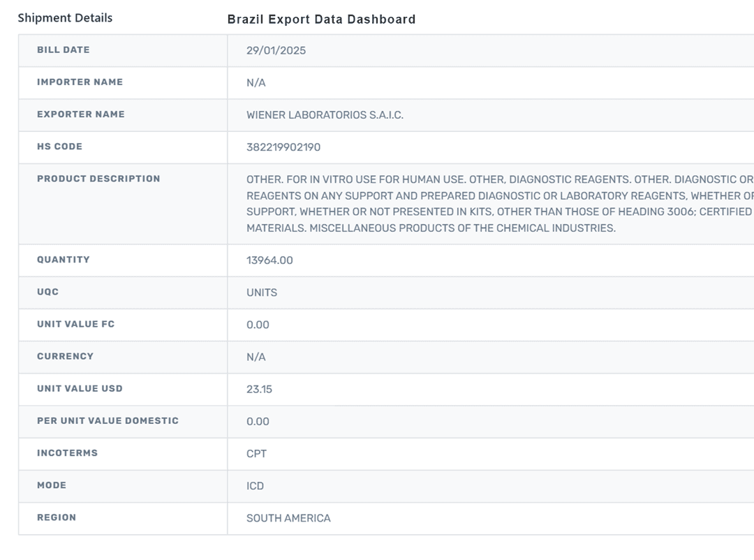Click the CURRENCY row label
Screen dimensions: 754x560
(x=65, y=356)
